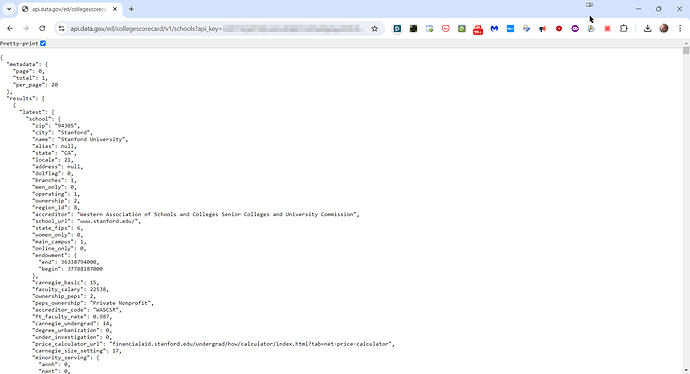This screenshot has width=690, height=374.
Task: Click the megaphone extension icon
Action: [x=543, y=29]
